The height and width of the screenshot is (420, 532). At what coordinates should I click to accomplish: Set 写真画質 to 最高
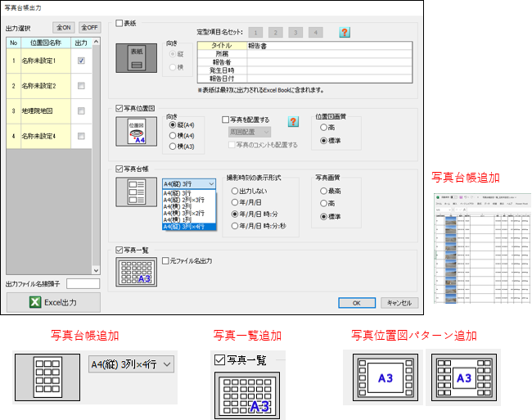pos(323,191)
